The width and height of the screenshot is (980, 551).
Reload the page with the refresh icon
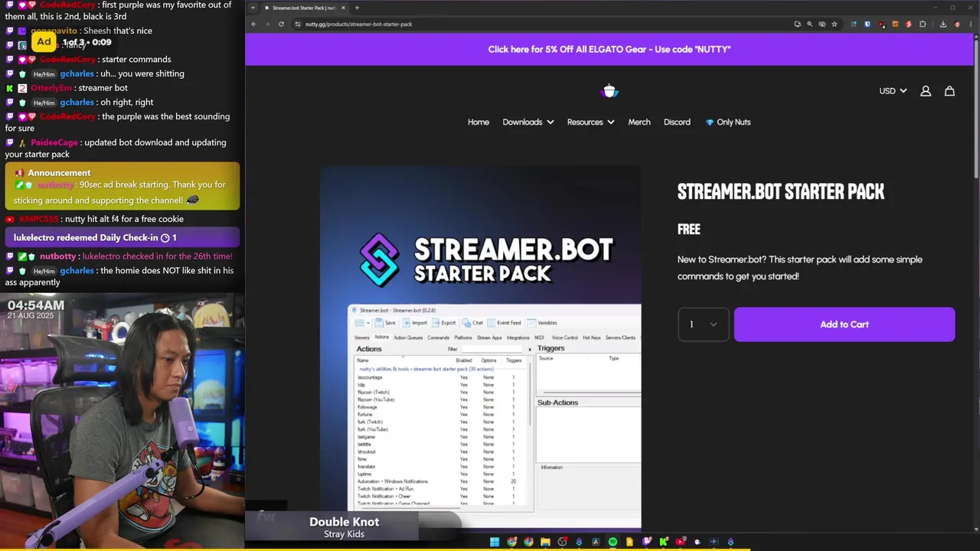pos(281,24)
